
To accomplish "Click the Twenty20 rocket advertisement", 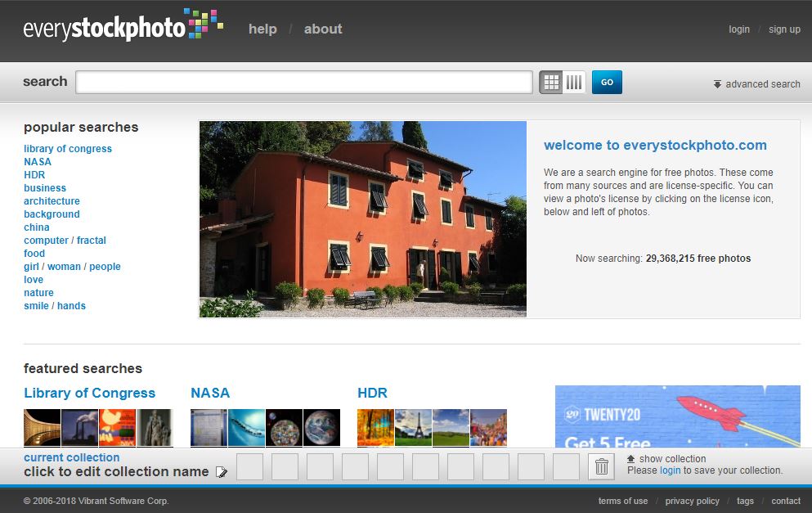I will 677,416.
